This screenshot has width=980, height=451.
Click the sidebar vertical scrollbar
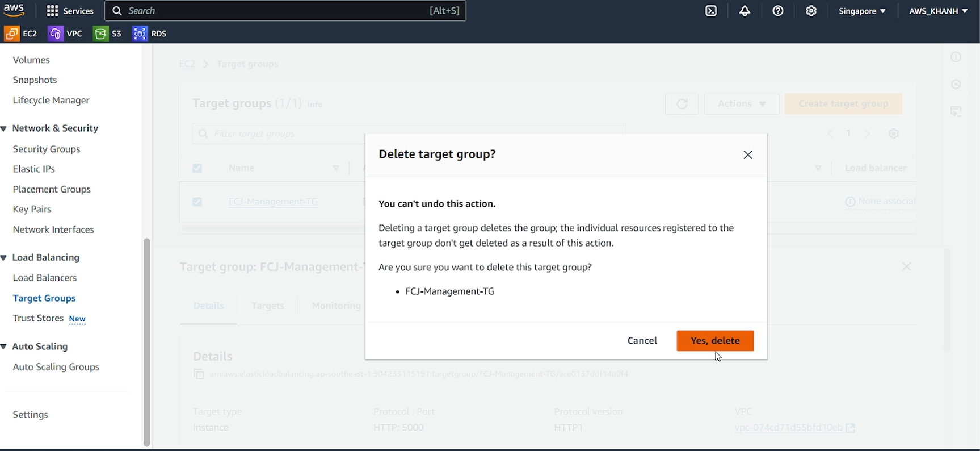[147, 341]
